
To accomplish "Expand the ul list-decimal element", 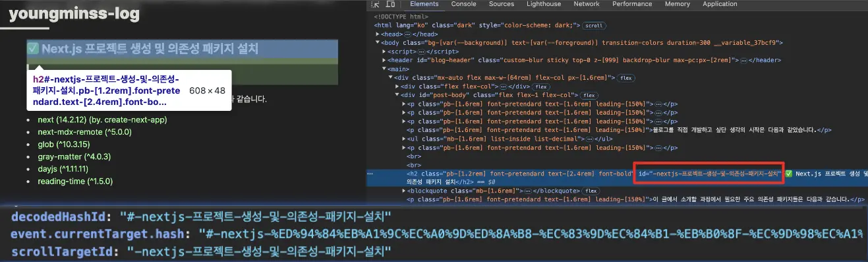I will point(404,139).
